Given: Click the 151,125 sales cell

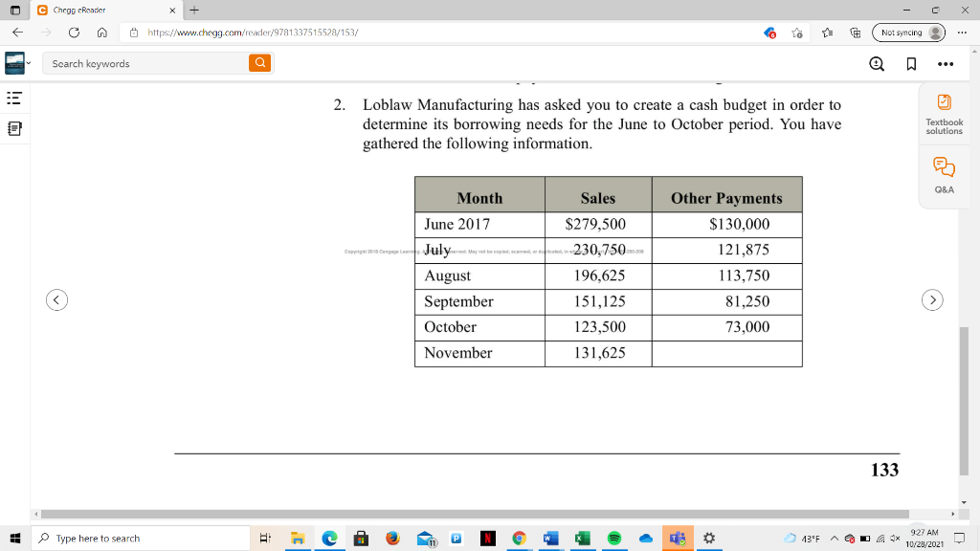Looking at the screenshot, I should tap(599, 301).
